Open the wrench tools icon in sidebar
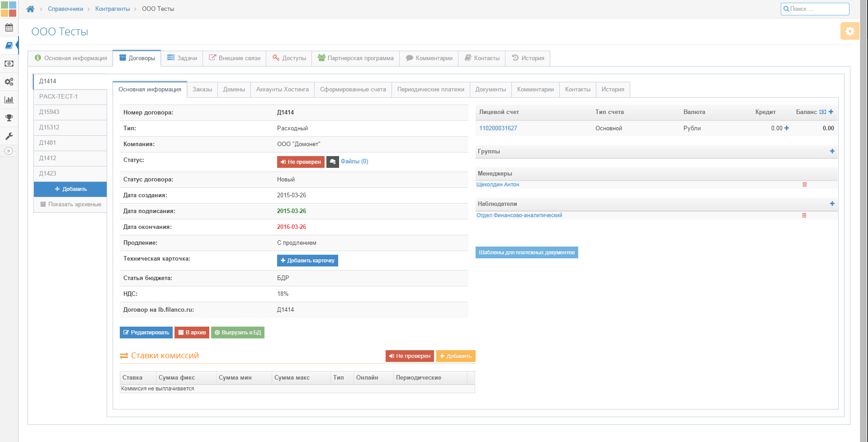Viewport: 868px width, 442px height. tap(9, 136)
